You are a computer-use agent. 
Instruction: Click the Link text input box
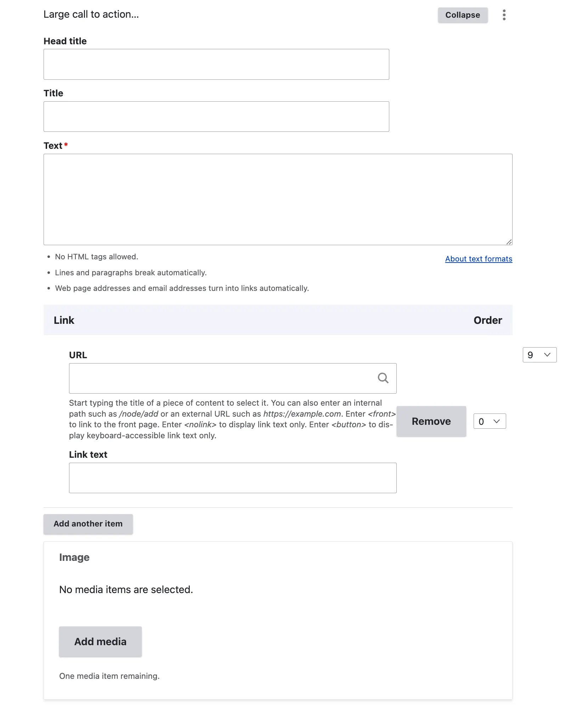pyautogui.click(x=232, y=478)
